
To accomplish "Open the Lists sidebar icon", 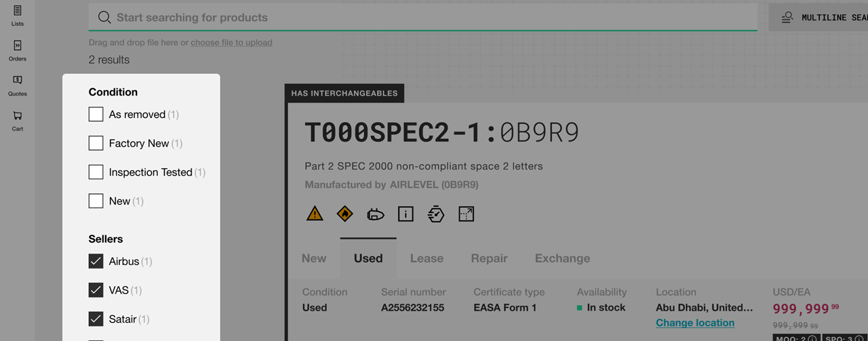I will pyautogui.click(x=18, y=16).
